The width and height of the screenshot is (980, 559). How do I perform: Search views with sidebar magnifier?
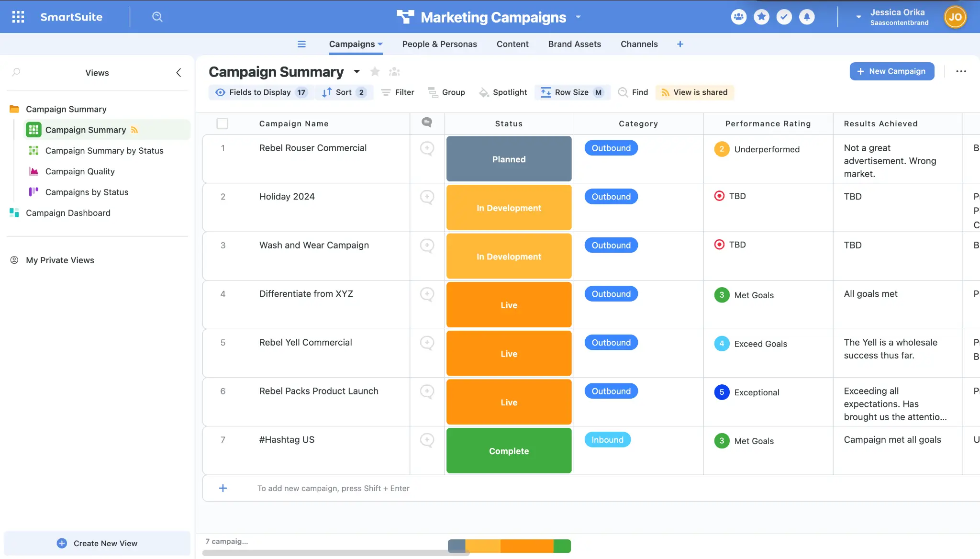[16, 72]
